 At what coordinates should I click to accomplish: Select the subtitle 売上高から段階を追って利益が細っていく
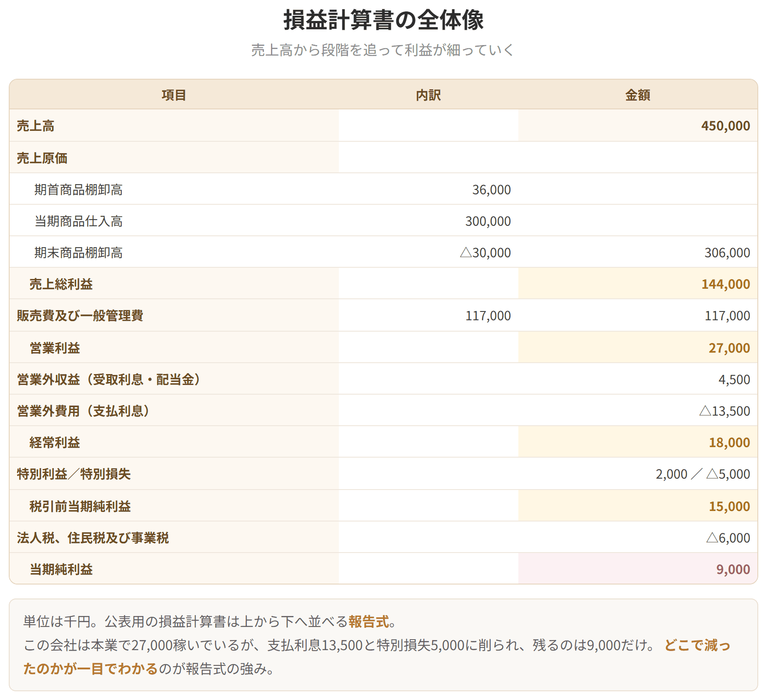click(383, 50)
